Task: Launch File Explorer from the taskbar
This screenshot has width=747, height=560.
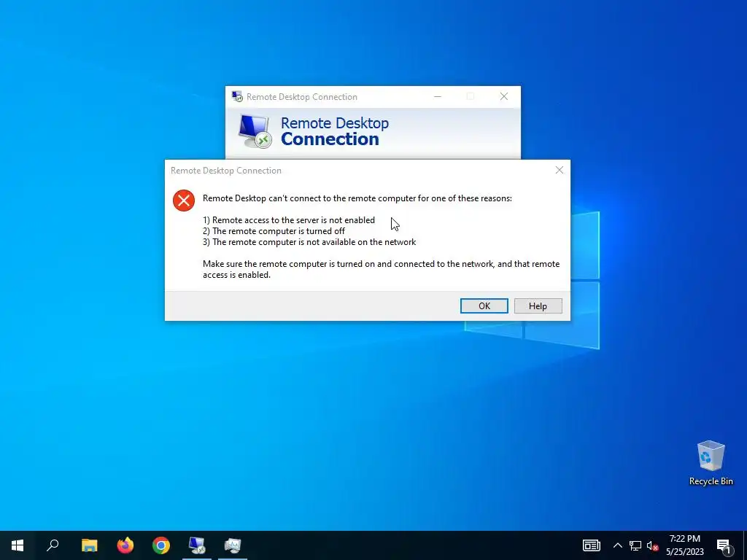Action: coord(89,545)
